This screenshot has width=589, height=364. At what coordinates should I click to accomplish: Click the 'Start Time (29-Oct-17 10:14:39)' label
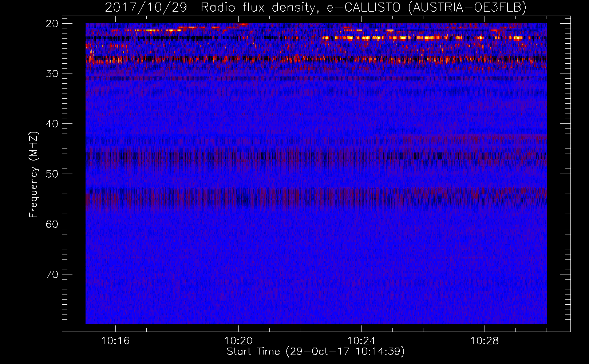[x=316, y=352]
